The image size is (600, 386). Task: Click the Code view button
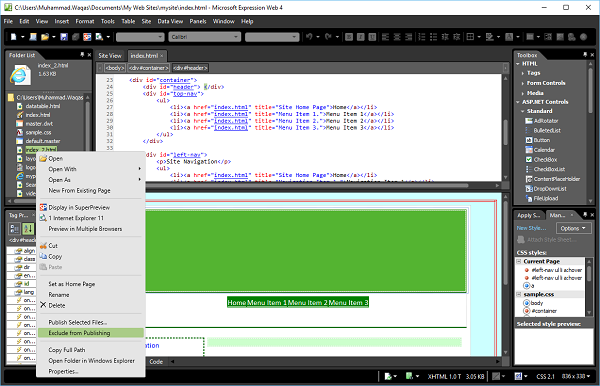(x=156, y=361)
